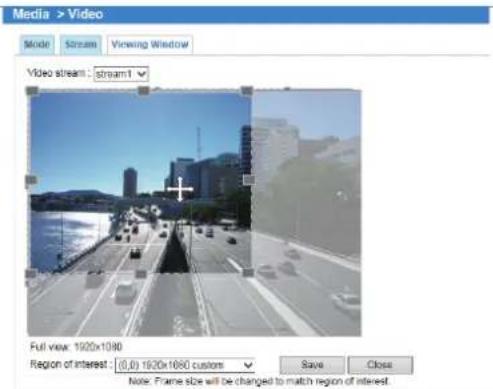Click the dimmed area of the camera preview

306,213
